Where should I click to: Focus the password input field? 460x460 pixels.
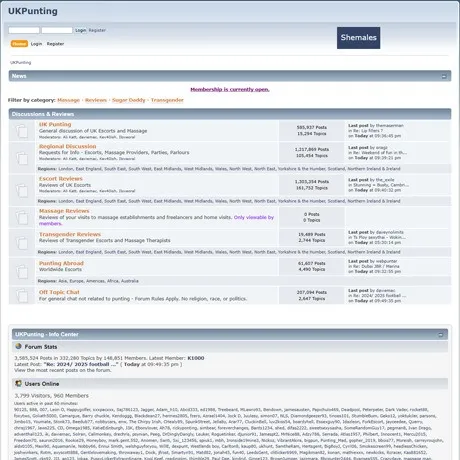pyautogui.click(x=57, y=30)
